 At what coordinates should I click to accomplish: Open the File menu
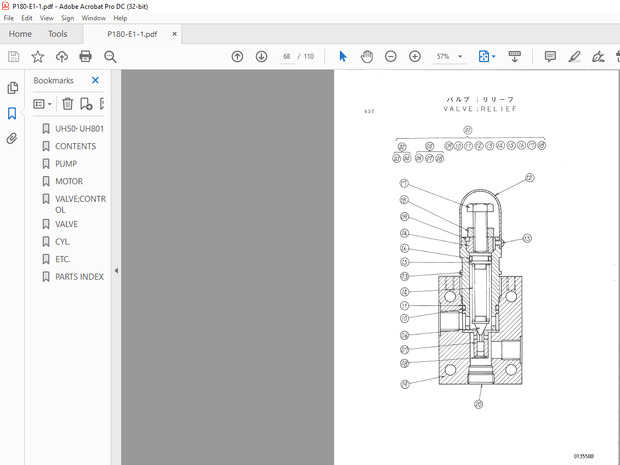tap(9, 18)
